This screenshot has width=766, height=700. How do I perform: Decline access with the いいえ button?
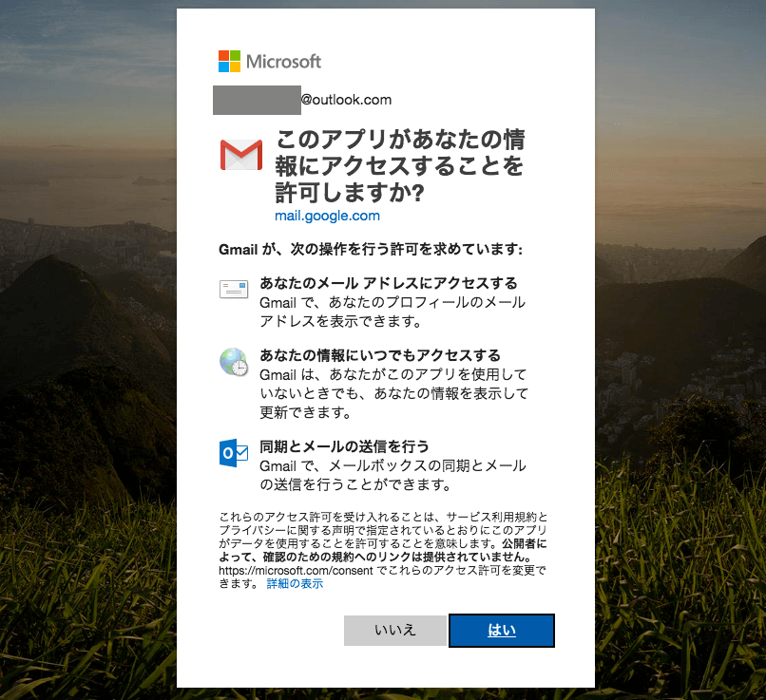tap(394, 631)
